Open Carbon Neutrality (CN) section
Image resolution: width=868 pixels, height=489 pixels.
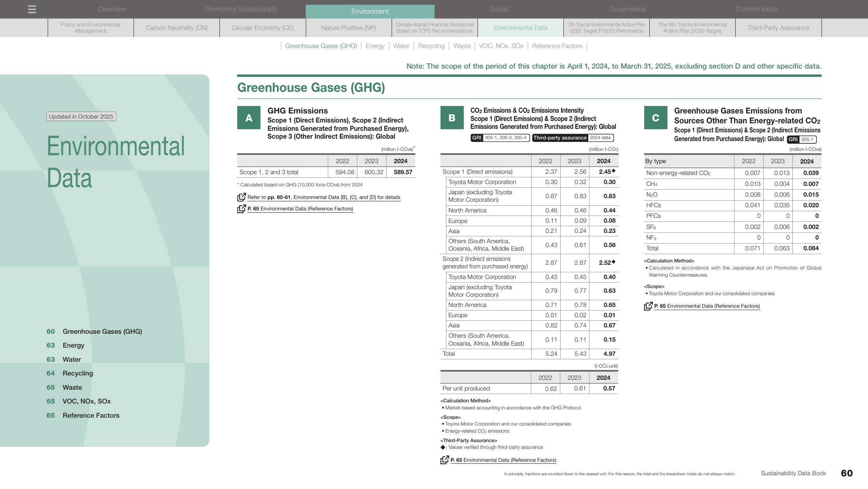pyautogui.click(x=177, y=28)
